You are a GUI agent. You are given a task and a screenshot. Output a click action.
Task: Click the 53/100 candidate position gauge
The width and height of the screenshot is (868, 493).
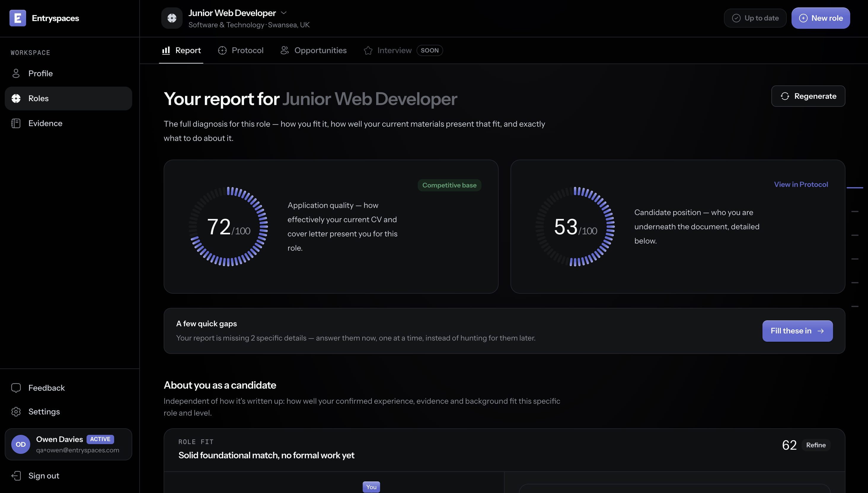click(x=575, y=227)
